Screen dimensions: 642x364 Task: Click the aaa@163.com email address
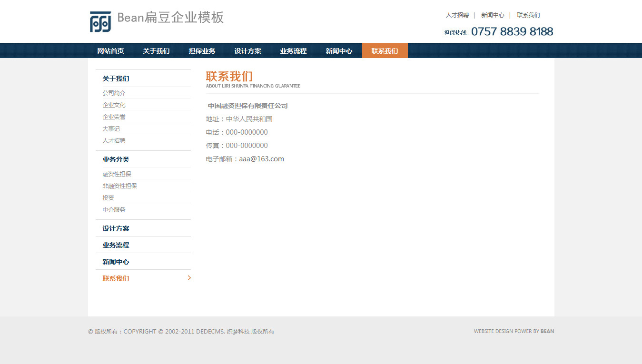[x=261, y=159]
